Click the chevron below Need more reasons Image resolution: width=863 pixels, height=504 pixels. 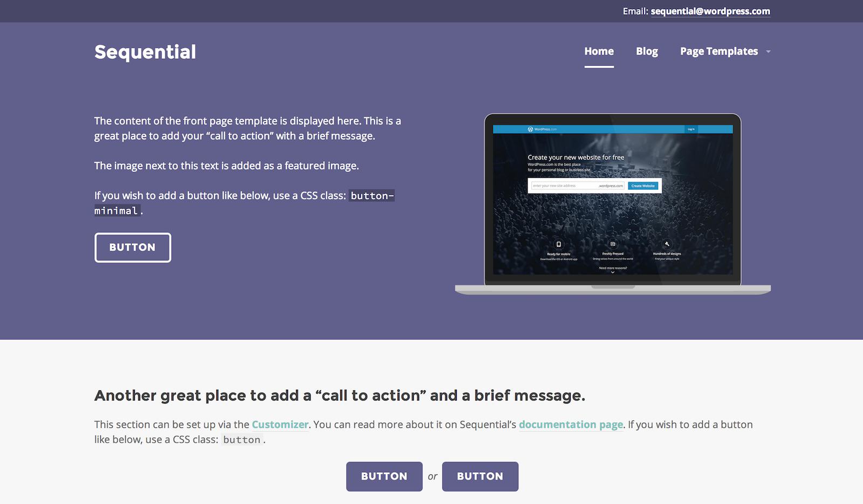pyautogui.click(x=613, y=273)
